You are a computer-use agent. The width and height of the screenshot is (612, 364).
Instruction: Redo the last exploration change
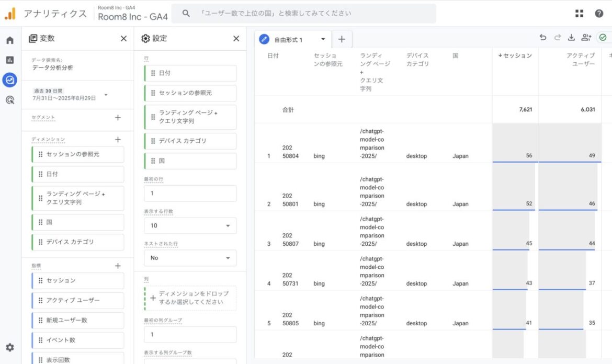(557, 38)
